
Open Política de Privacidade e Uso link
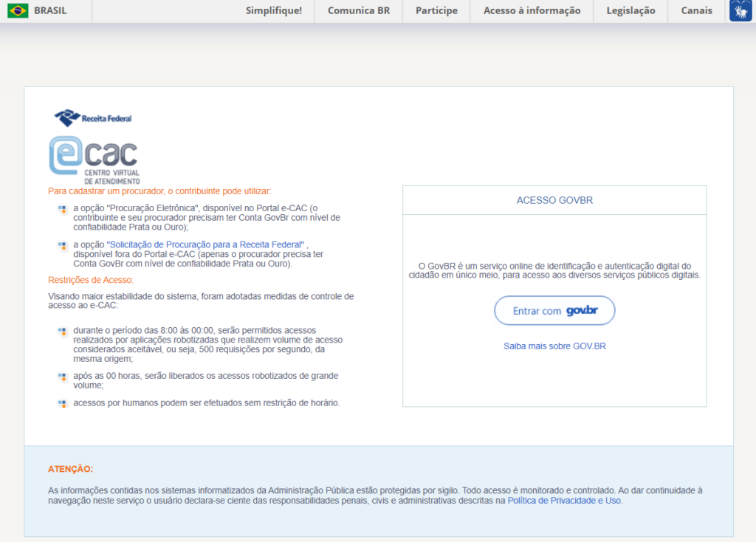tap(564, 501)
